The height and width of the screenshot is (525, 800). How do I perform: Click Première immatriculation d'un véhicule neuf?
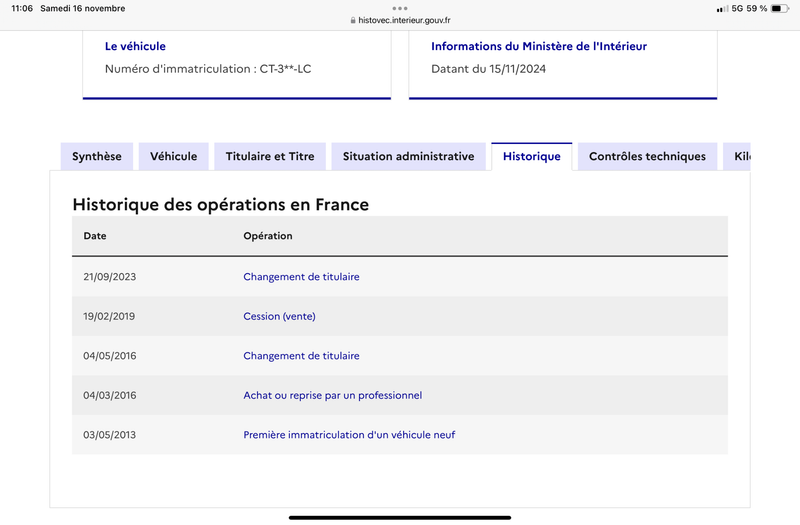point(349,435)
